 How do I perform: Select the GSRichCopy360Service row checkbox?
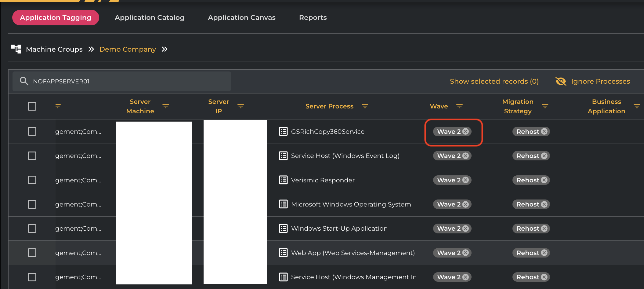tap(32, 131)
